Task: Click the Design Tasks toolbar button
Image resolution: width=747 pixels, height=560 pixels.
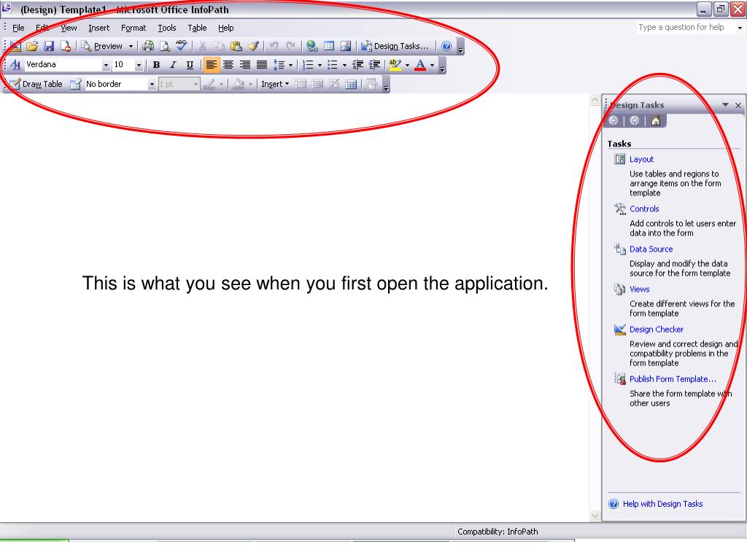Action: (x=395, y=46)
